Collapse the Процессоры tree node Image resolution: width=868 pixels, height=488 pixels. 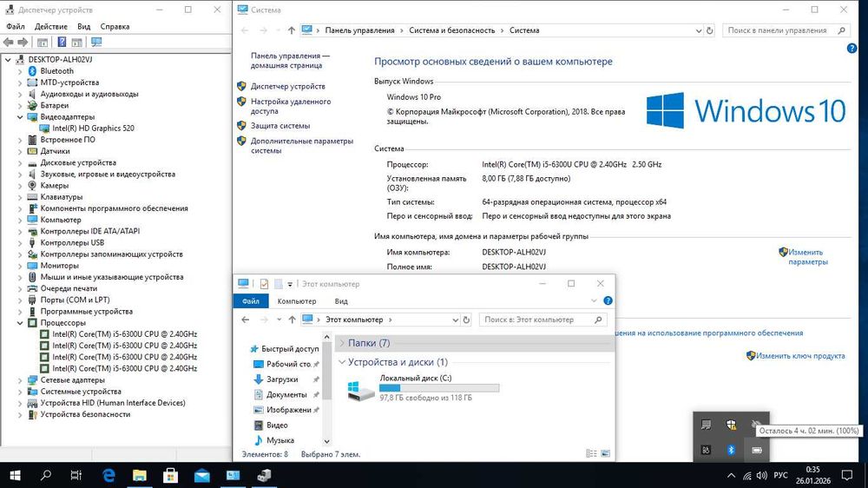(x=20, y=323)
